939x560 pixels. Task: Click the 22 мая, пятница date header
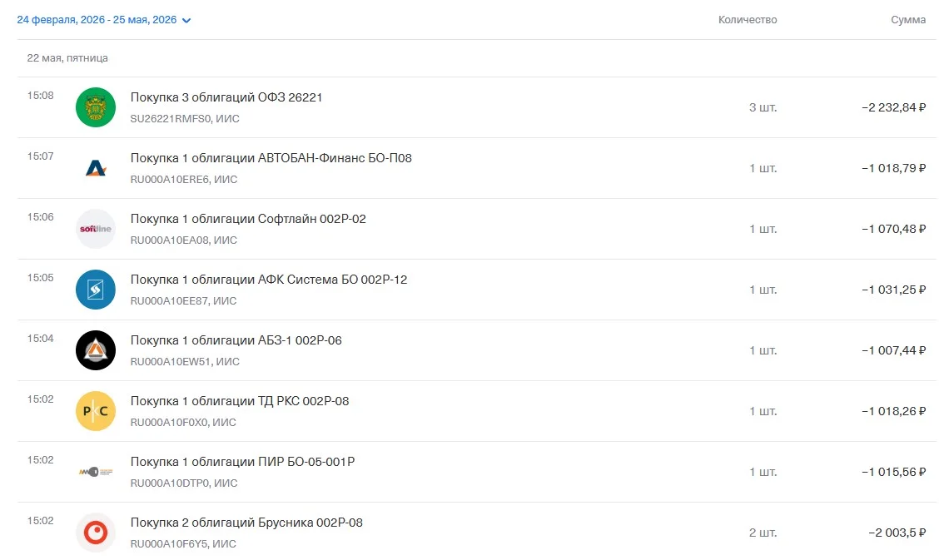pos(67,58)
